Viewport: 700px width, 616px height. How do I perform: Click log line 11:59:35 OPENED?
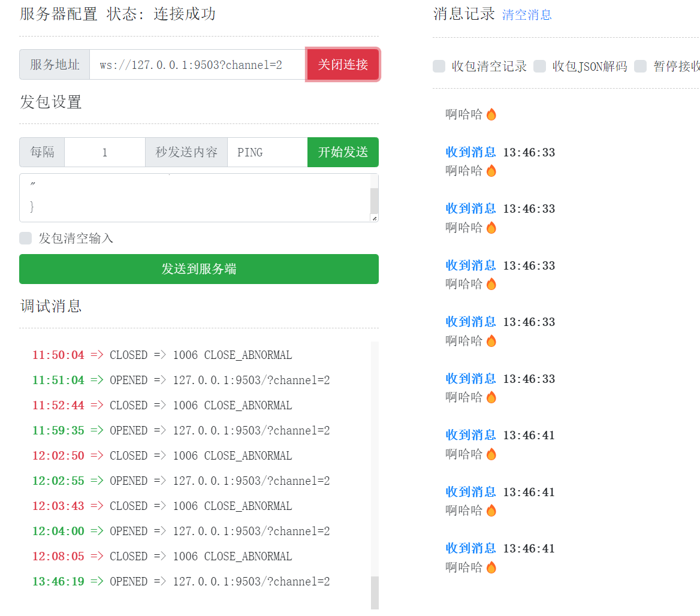[x=181, y=430]
